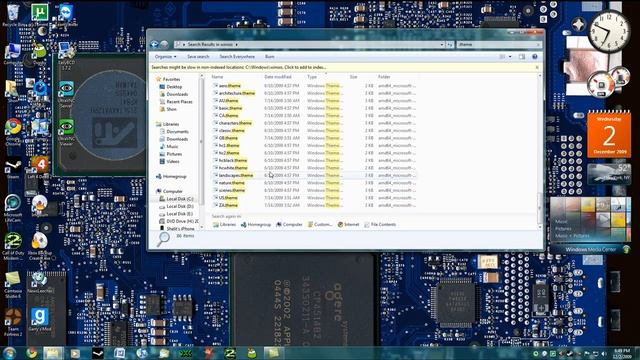This screenshot has height=360, width=640.
Task: Sort by the Type column header
Action: pyautogui.click(x=312, y=77)
